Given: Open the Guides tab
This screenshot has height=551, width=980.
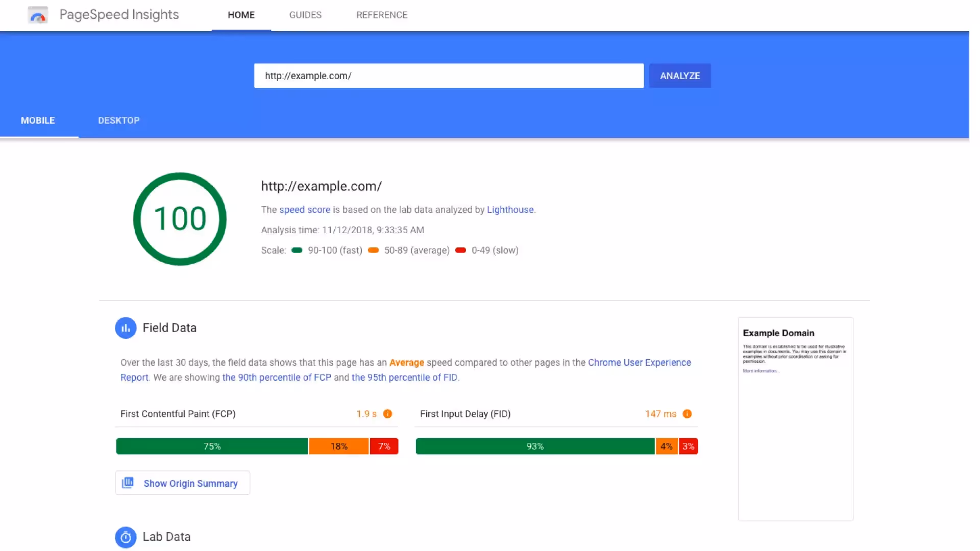Looking at the screenshot, I should tap(305, 15).
